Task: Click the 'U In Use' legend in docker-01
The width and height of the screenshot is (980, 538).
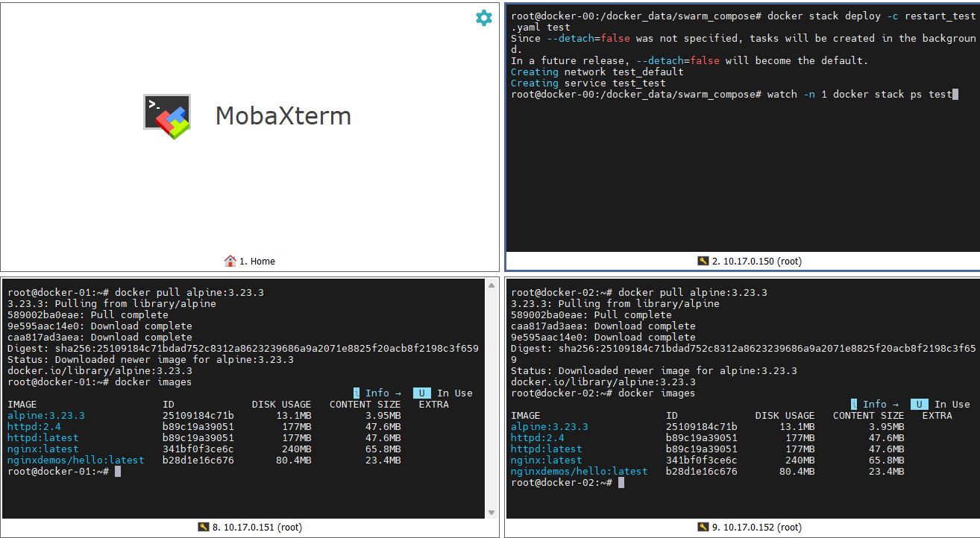Action: tap(443, 393)
